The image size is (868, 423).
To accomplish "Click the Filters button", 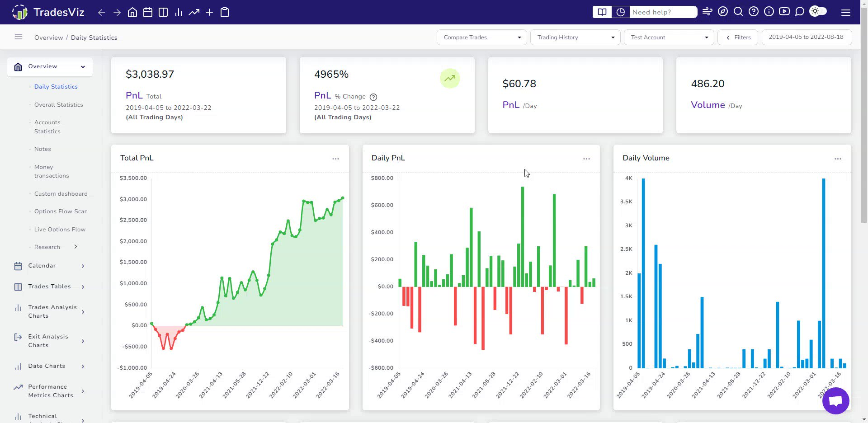I will pyautogui.click(x=738, y=38).
